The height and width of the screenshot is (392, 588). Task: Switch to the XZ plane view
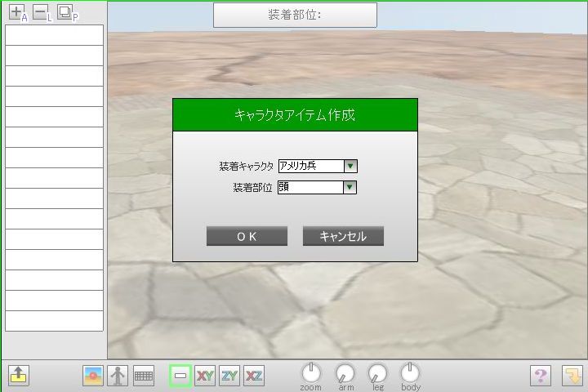(x=254, y=376)
